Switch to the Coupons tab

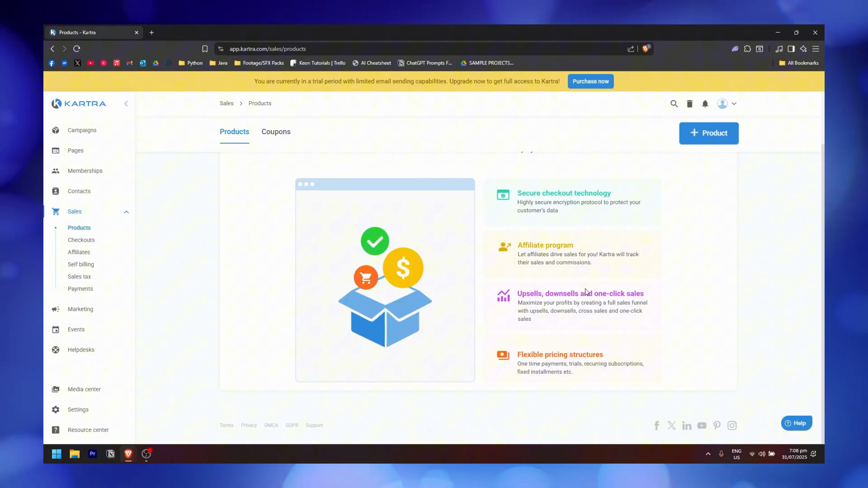[276, 132]
